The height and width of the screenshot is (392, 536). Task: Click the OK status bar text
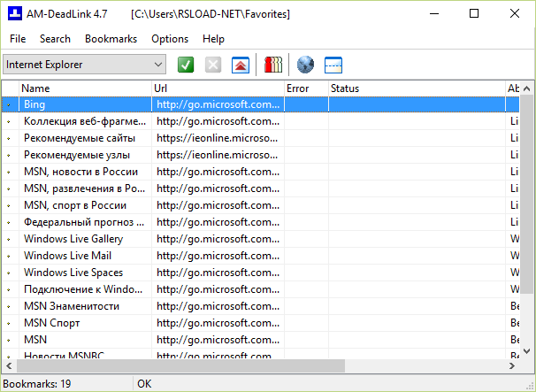tap(144, 384)
